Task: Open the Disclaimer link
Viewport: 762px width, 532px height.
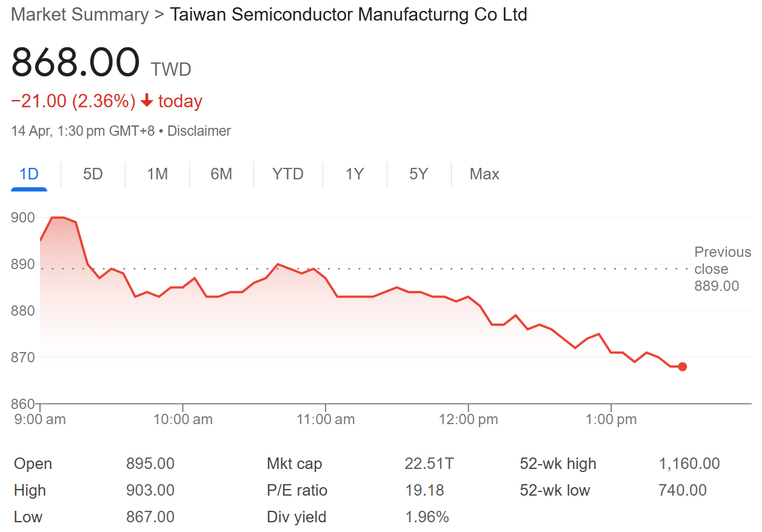Action: click(x=199, y=131)
